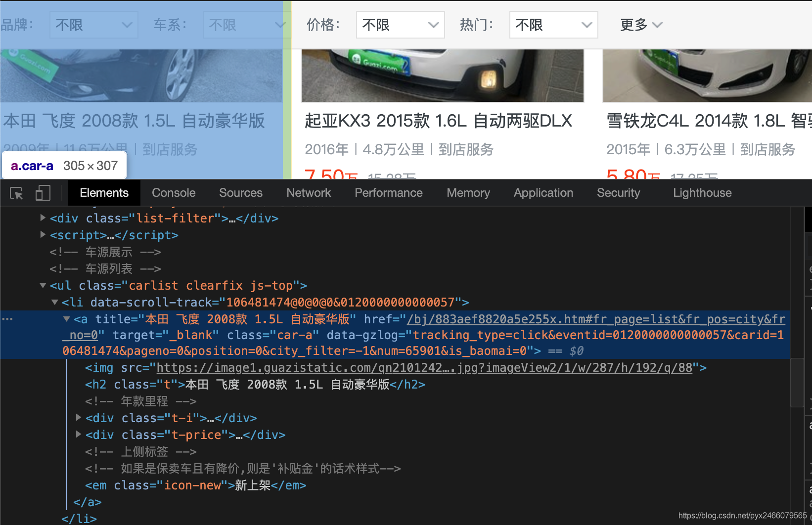Screen dimensions: 812x525
Task: Click the 本田 飞度 2008款 car title
Action: [134, 121]
